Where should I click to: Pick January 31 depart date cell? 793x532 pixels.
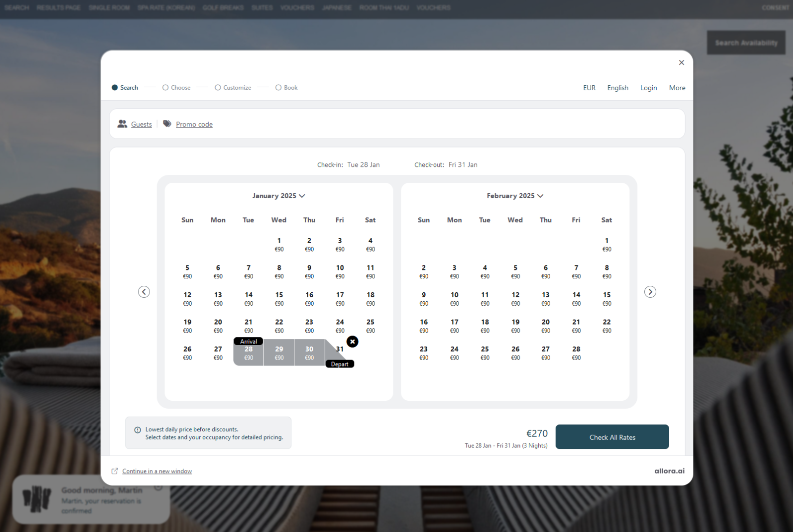pyautogui.click(x=340, y=353)
